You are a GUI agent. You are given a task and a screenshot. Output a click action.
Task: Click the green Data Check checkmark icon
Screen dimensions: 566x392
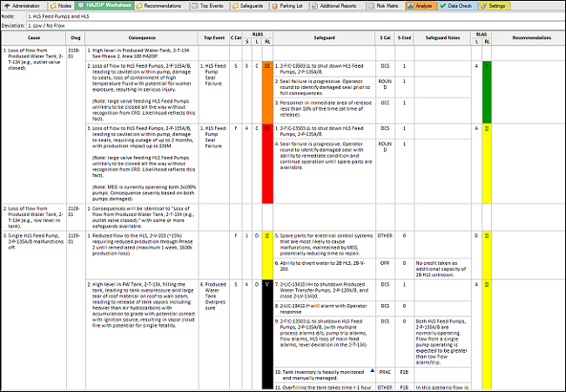(444, 5)
